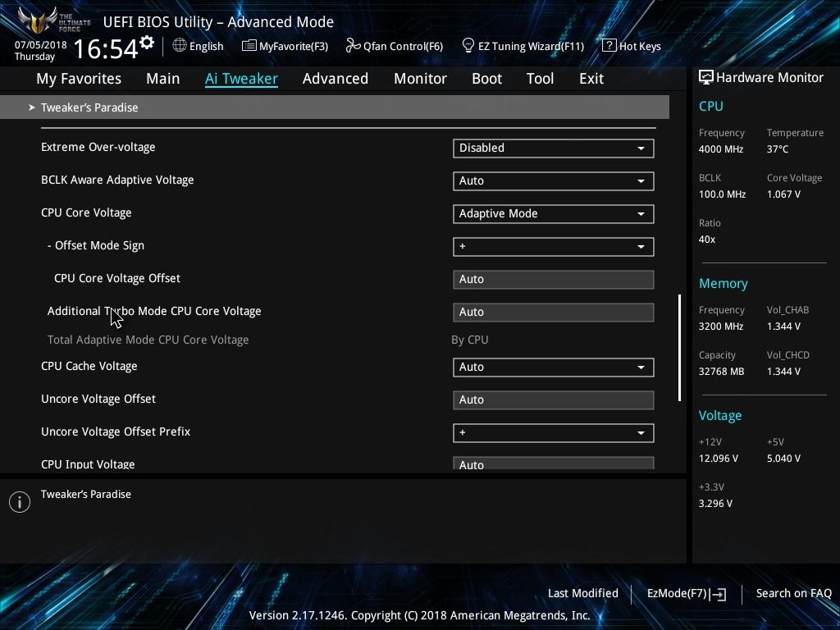The width and height of the screenshot is (840, 630).
Task: Click the 3.296 V reading
Action: (x=715, y=504)
